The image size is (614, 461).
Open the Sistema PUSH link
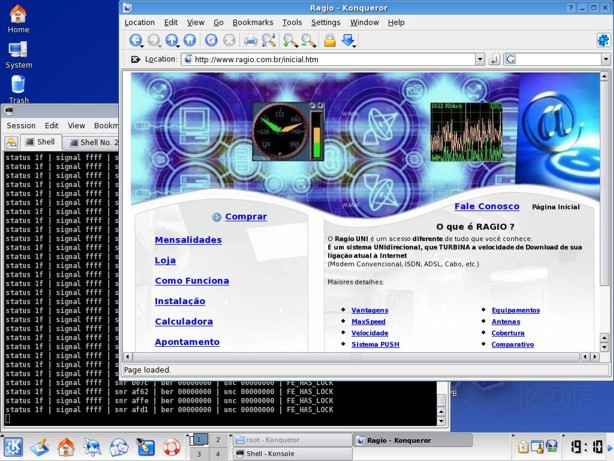(x=375, y=344)
